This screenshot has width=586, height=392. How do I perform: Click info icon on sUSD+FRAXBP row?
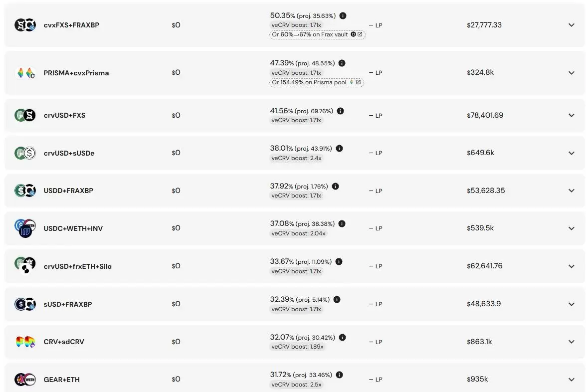pos(337,300)
